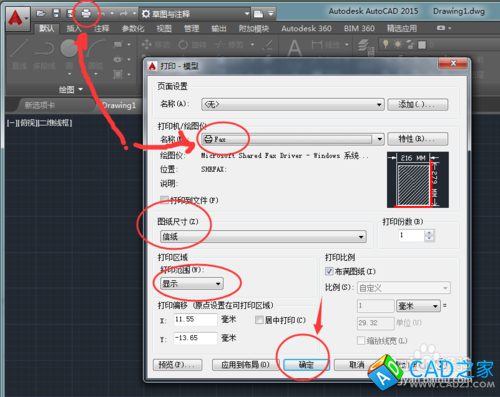Open the printer name dropdown showing Fax
This screenshot has width=500, height=397.
point(293,139)
